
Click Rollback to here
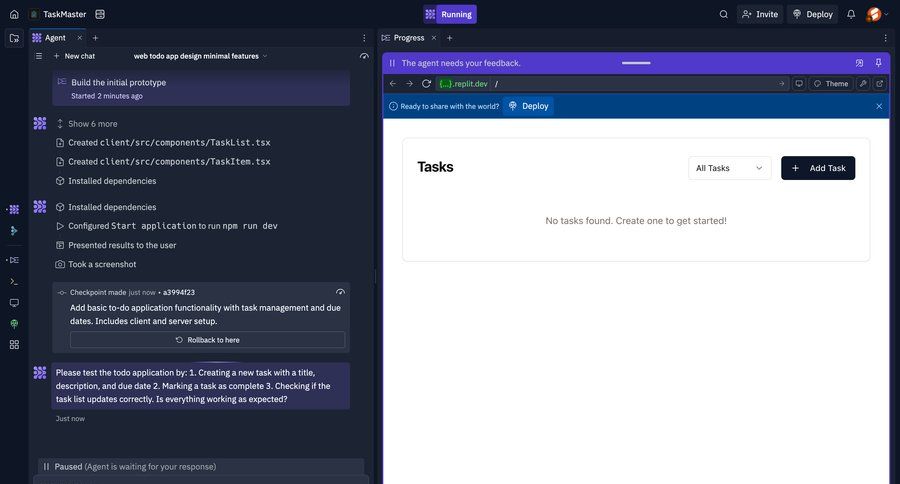click(207, 340)
